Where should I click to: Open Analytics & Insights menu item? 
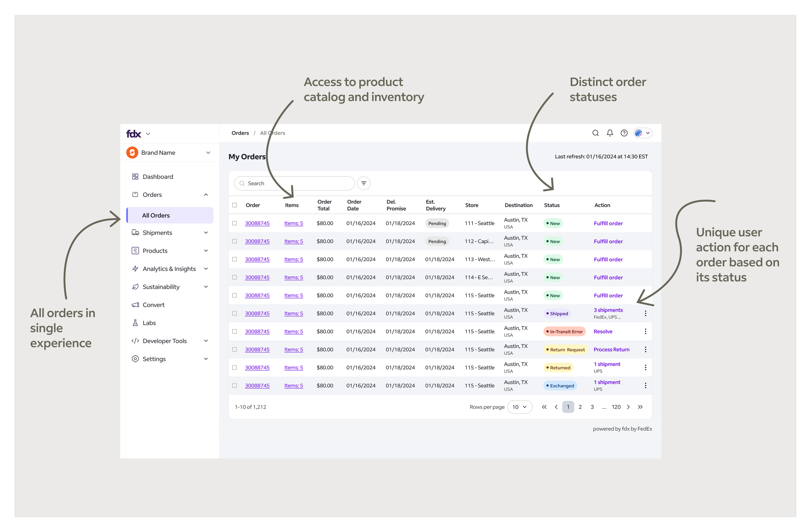(x=169, y=269)
